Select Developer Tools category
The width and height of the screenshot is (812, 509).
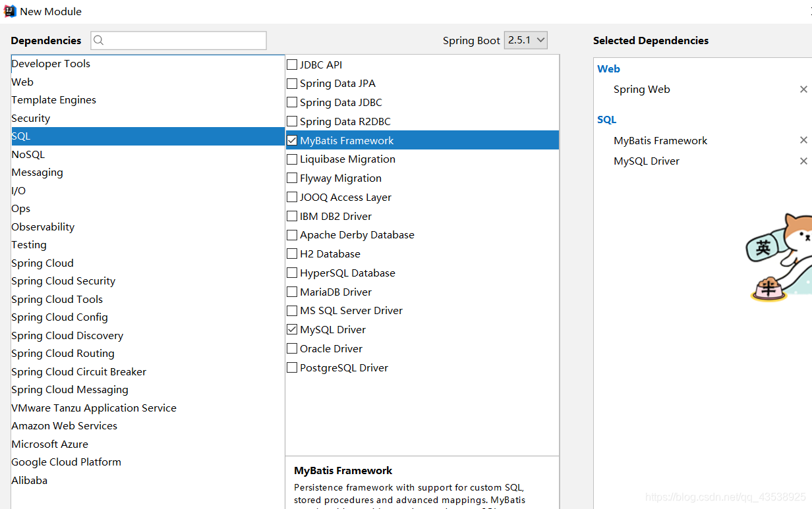click(x=148, y=64)
